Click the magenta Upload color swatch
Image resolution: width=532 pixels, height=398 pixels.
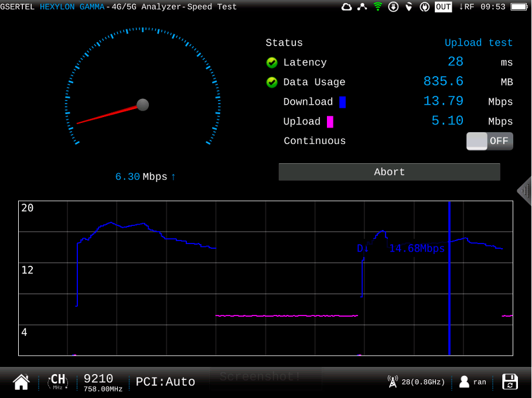330,122
